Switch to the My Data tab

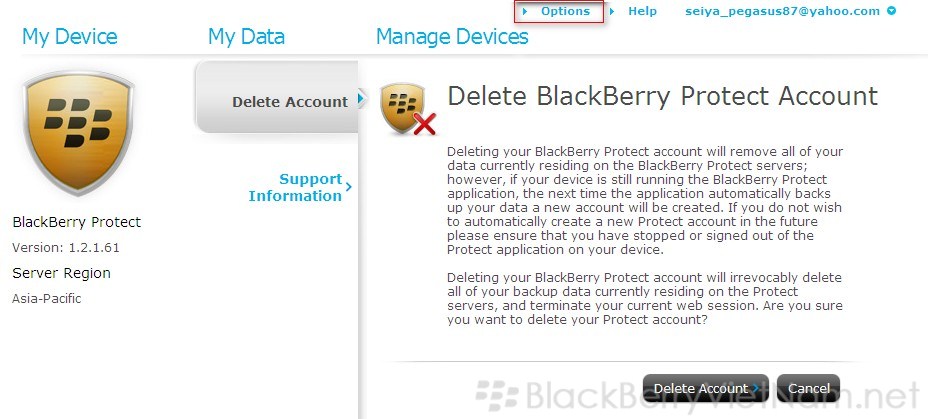pyautogui.click(x=246, y=37)
